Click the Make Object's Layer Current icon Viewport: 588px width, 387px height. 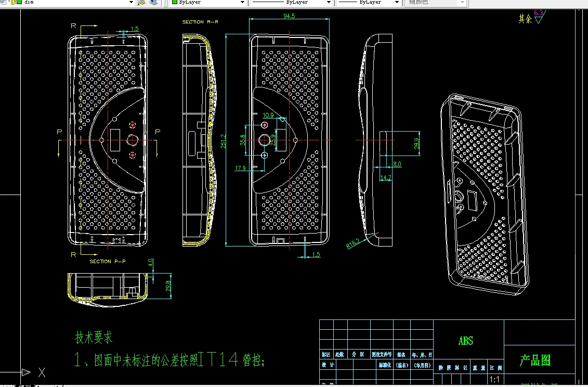[x=141, y=2]
